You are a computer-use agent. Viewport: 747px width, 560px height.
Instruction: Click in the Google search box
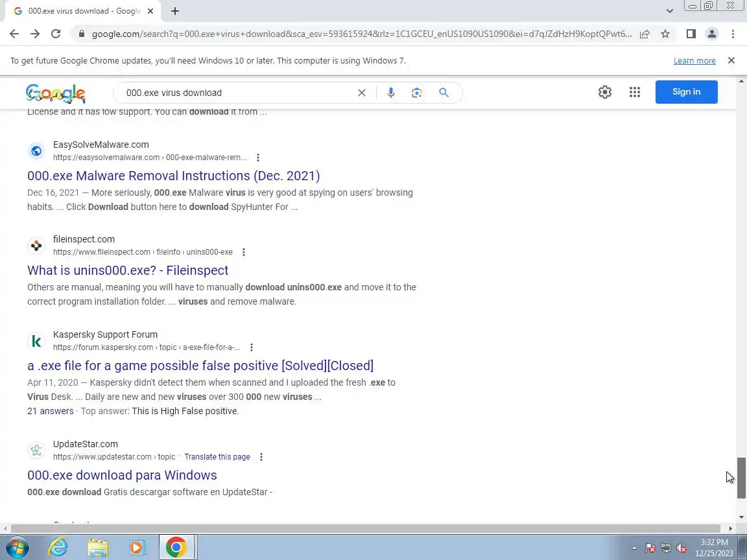pyautogui.click(x=238, y=93)
